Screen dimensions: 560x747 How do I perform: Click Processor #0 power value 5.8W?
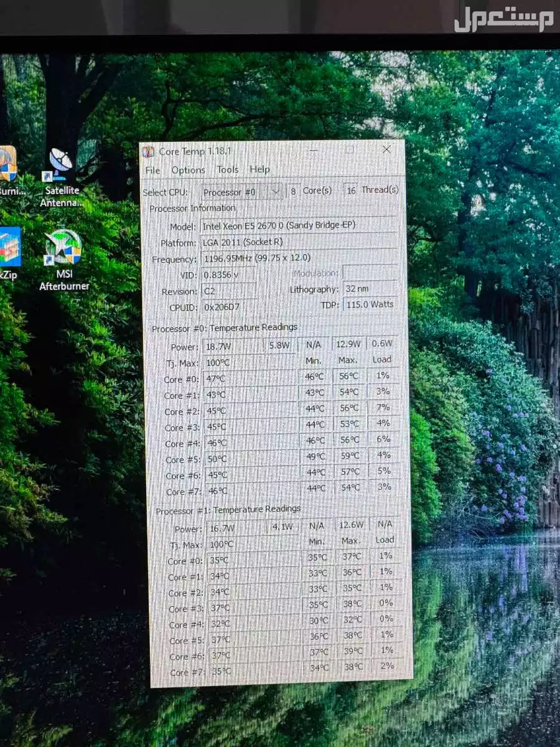click(281, 345)
